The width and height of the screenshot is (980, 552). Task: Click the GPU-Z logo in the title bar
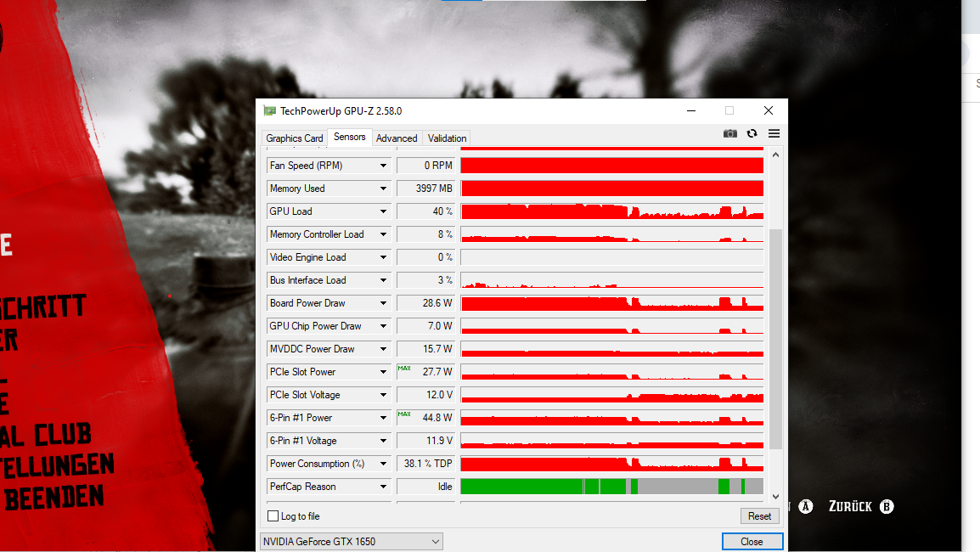click(269, 110)
